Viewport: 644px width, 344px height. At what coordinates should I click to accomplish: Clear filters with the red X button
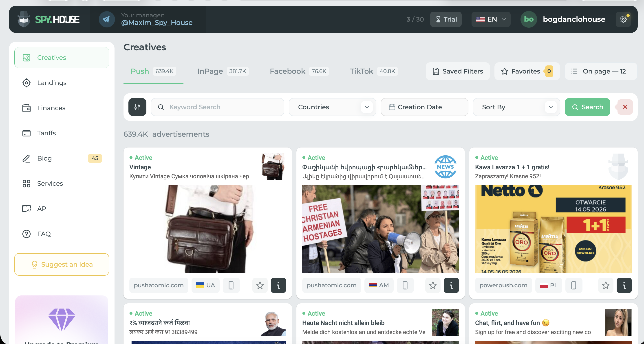[x=625, y=107]
